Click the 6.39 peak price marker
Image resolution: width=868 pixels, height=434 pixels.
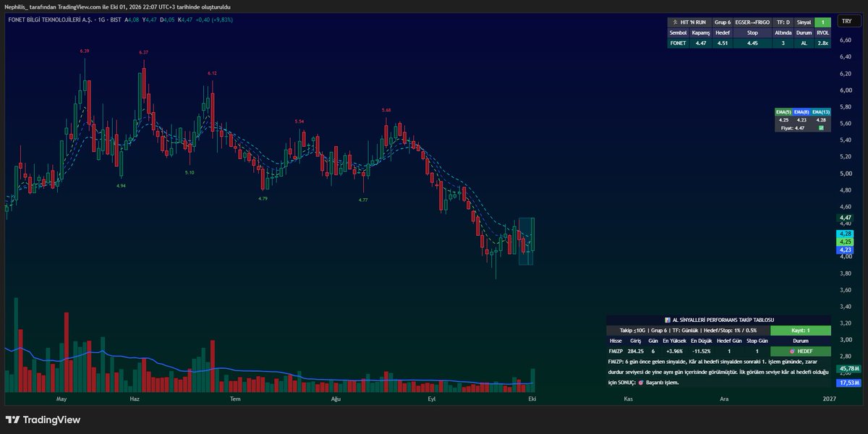pyautogui.click(x=85, y=51)
